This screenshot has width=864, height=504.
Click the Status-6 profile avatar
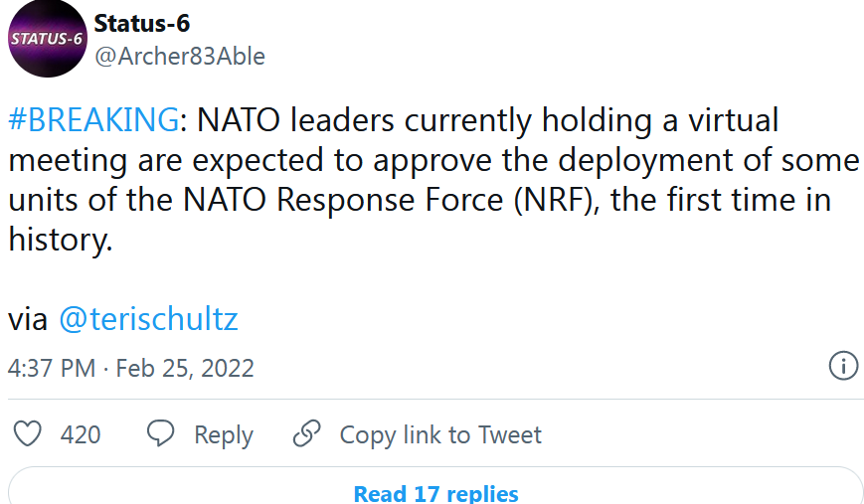click(x=46, y=40)
